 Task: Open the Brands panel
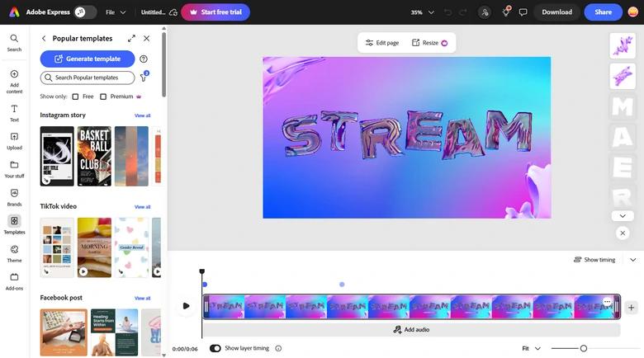[x=14, y=197]
